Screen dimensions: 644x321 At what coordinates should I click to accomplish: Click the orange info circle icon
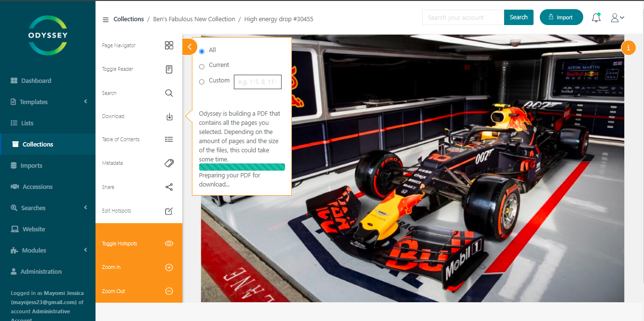[x=629, y=48]
